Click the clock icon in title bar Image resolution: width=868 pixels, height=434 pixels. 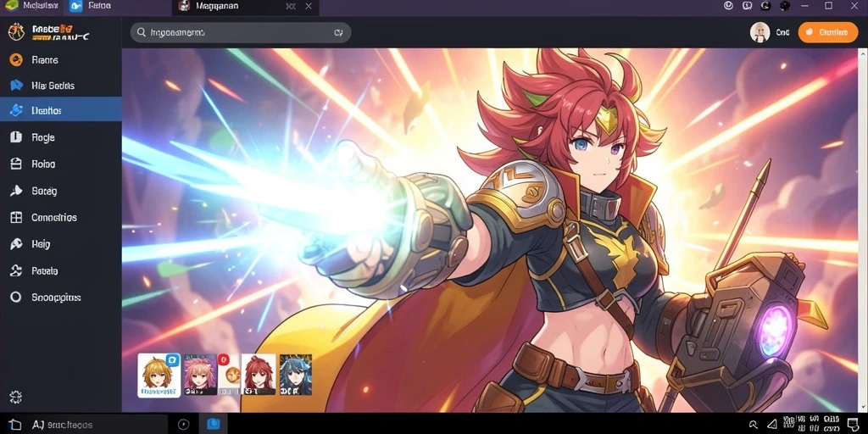tap(728, 6)
